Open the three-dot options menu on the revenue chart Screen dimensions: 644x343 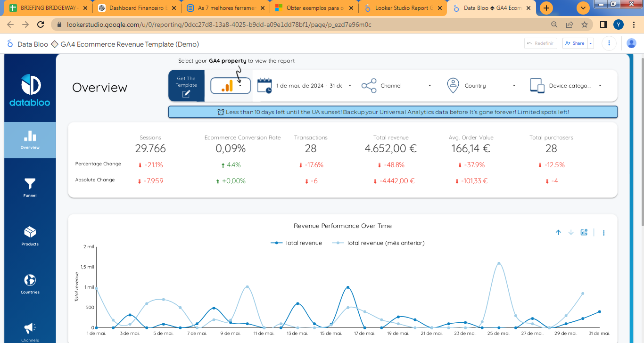(x=603, y=232)
